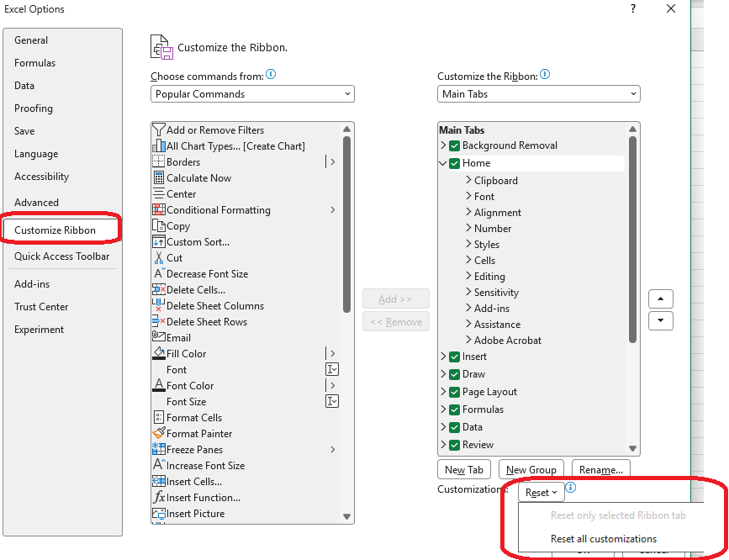Click the Insert Function fx icon
This screenshot has height=560, width=729.
click(x=159, y=497)
